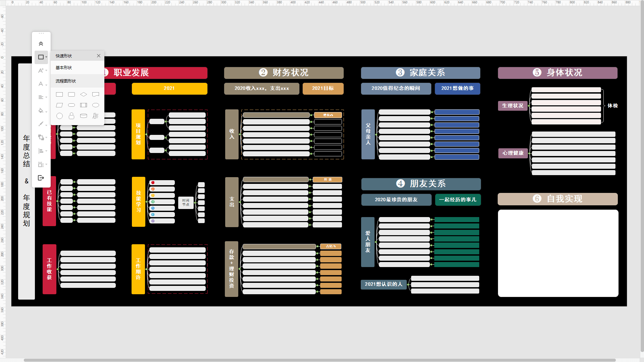The height and width of the screenshot is (362, 644).
Task: Select the 生理状况 label box
Action: [x=513, y=106]
